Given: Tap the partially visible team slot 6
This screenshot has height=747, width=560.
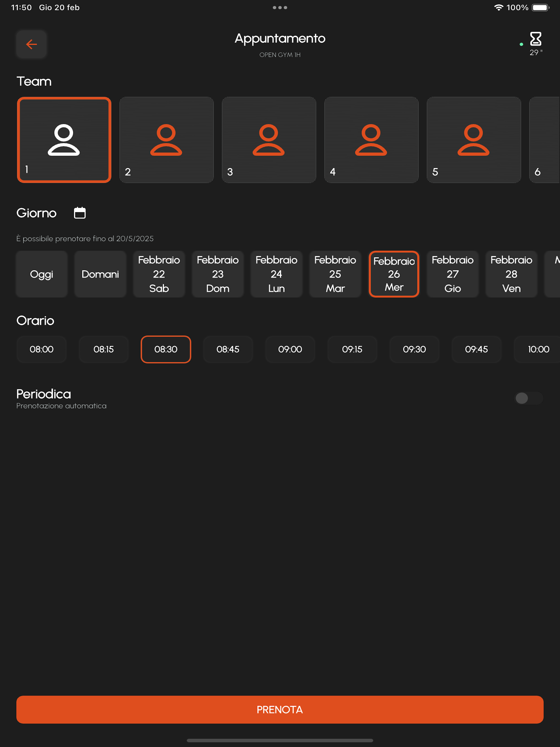Looking at the screenshot, I should coord(544,140).
